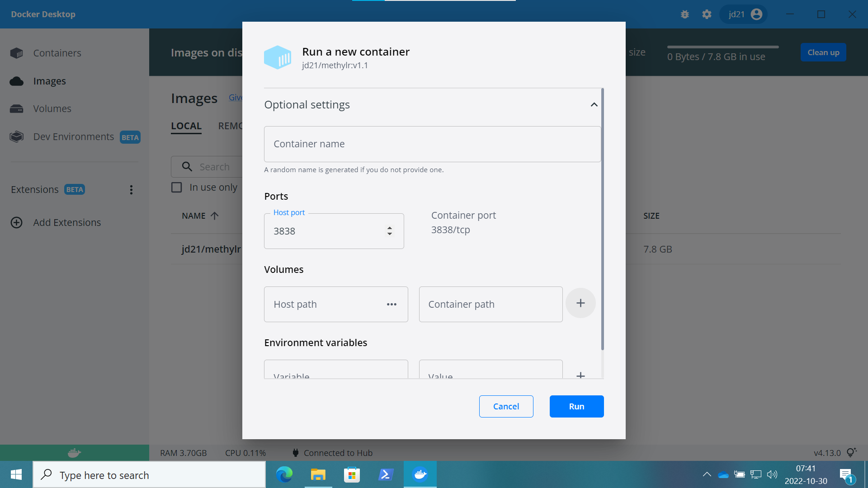Screen dimensions: 868x488
Task: Click the Host path field
Action: click(x=336, y=305)
